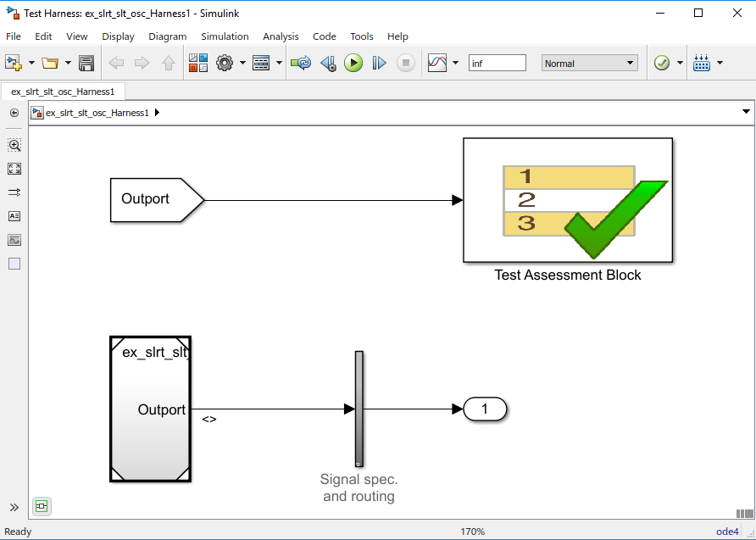Viewport: 756px width, 540px height.
Task: Select the Annotation text tool
Action: point(14,216)
